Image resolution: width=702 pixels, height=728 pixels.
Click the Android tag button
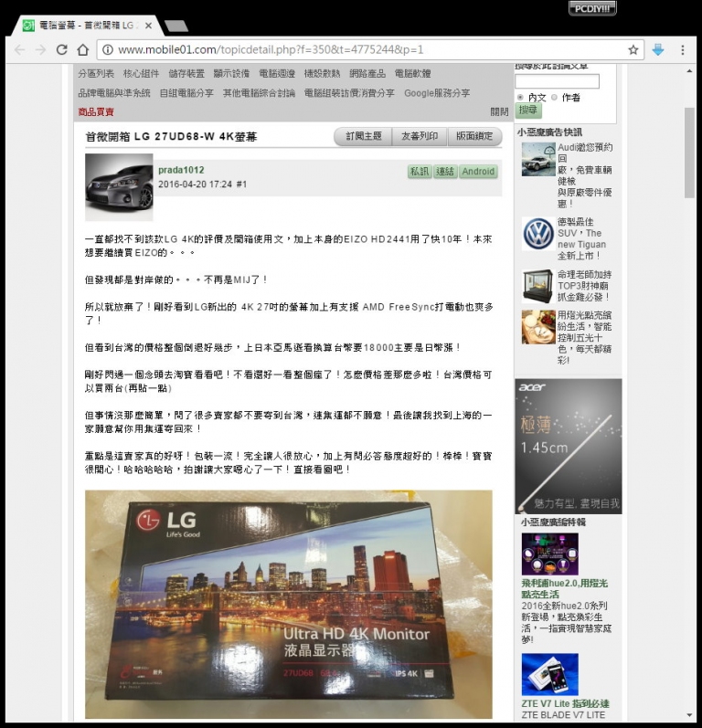pos(478,172)
